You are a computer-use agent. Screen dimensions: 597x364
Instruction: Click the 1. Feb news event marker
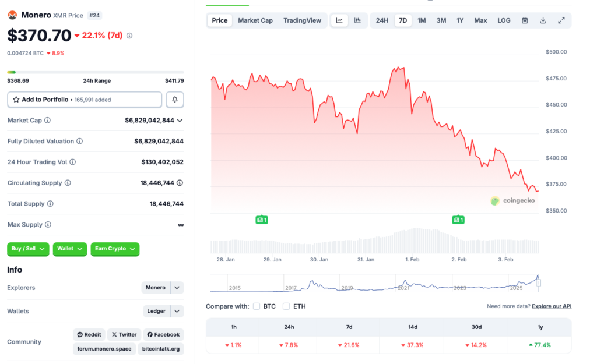click(x=458, y=220)
